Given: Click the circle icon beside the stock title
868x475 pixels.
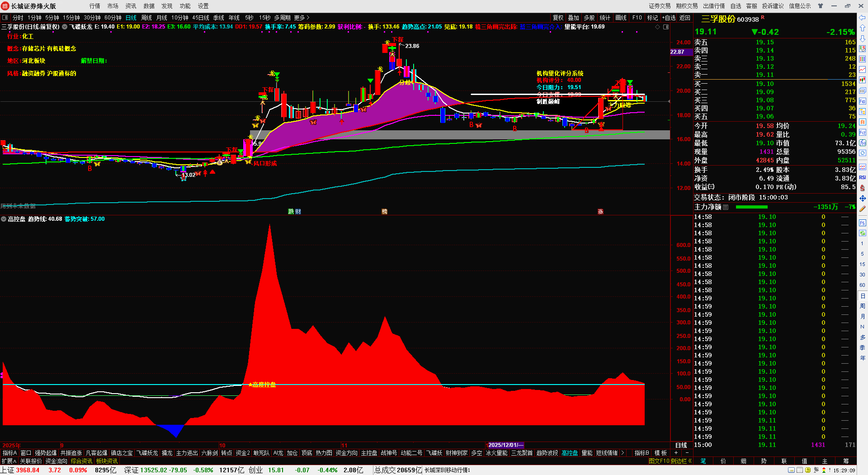Looking at the screenshot, I should tap(65, 27).
